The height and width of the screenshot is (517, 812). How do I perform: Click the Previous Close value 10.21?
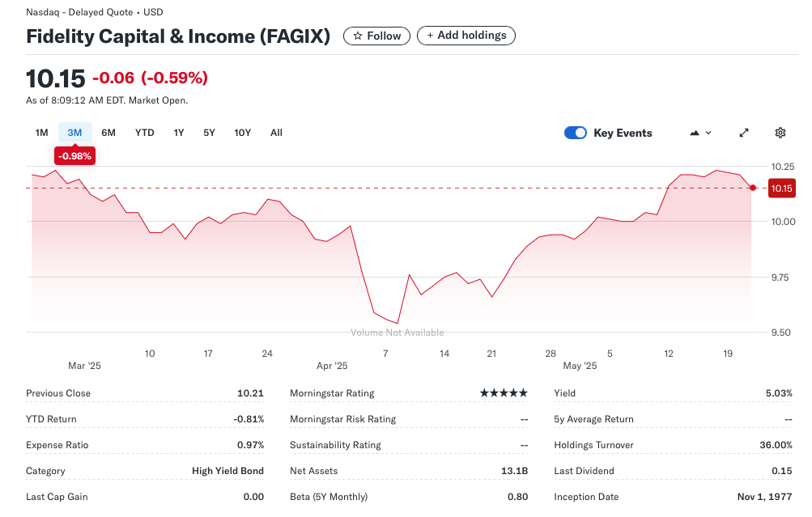[x=250, y=393]
